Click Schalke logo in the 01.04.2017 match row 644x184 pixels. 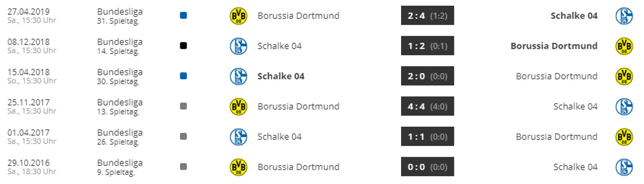point(239,137)
